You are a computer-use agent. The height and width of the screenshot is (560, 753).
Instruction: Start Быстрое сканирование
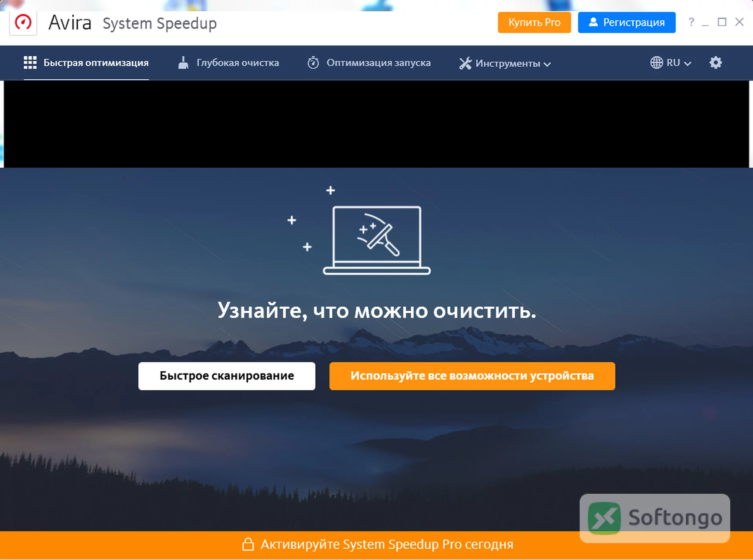pyautogui.click(x=227, y=376)
